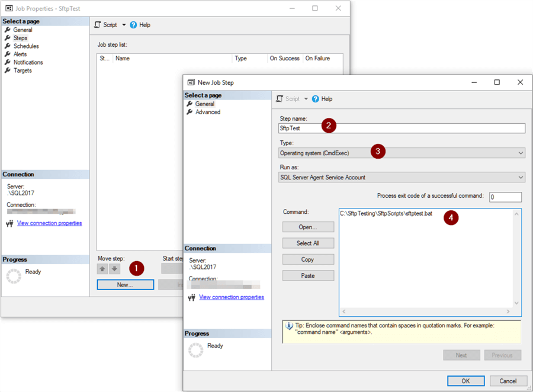Viewport: 533px width, 392px height.
Task: Click OK in New Job Step dialog
Action: 465,381
